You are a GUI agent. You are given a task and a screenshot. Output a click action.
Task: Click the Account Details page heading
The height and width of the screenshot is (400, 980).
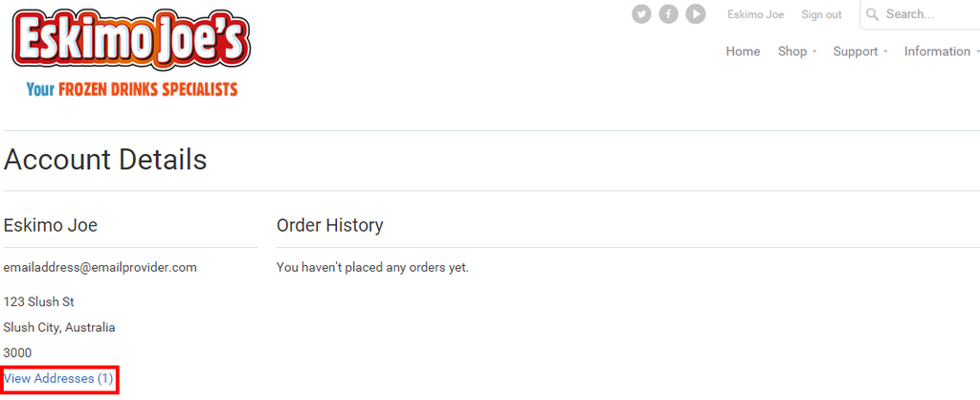[x=105, y=159]
